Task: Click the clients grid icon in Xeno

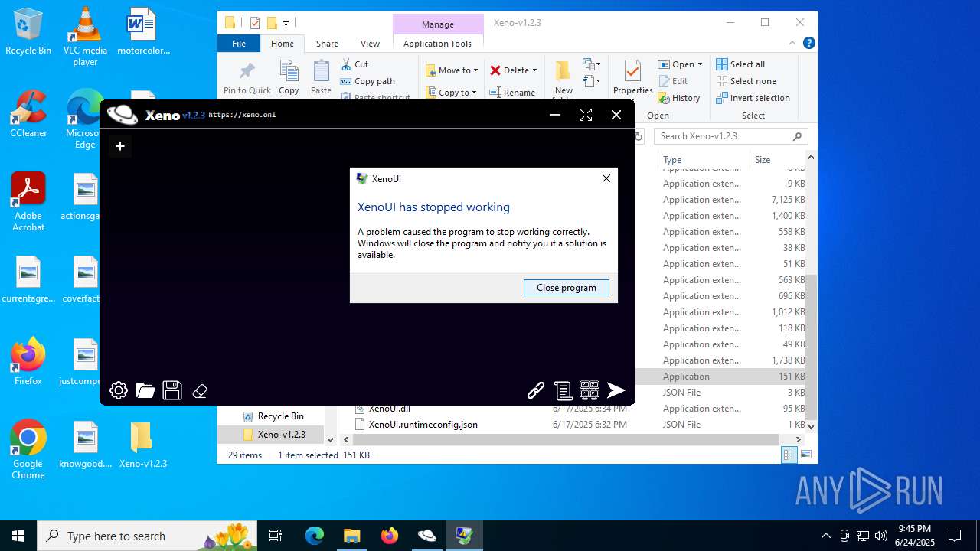Action: [x=590, y=391]
